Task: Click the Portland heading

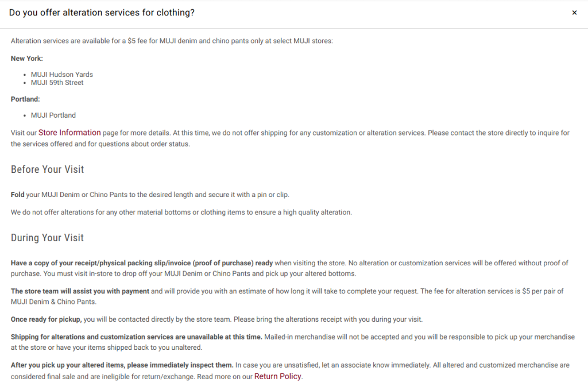Action: (25, 99)
